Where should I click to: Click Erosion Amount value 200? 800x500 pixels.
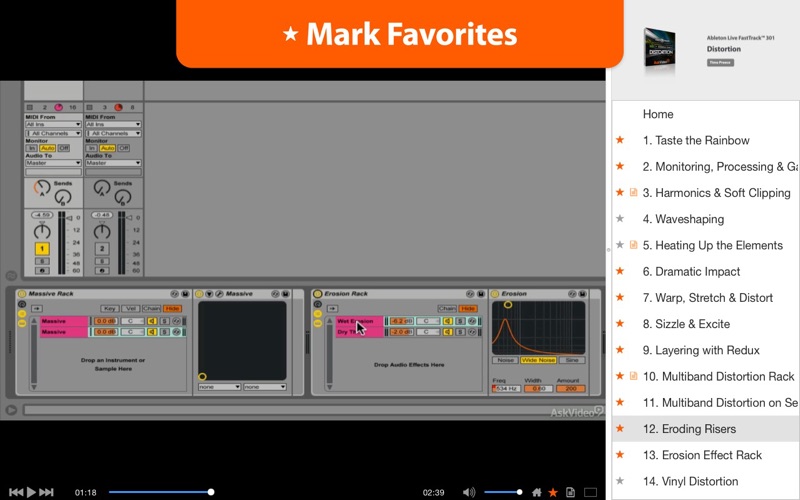(570, 388)
